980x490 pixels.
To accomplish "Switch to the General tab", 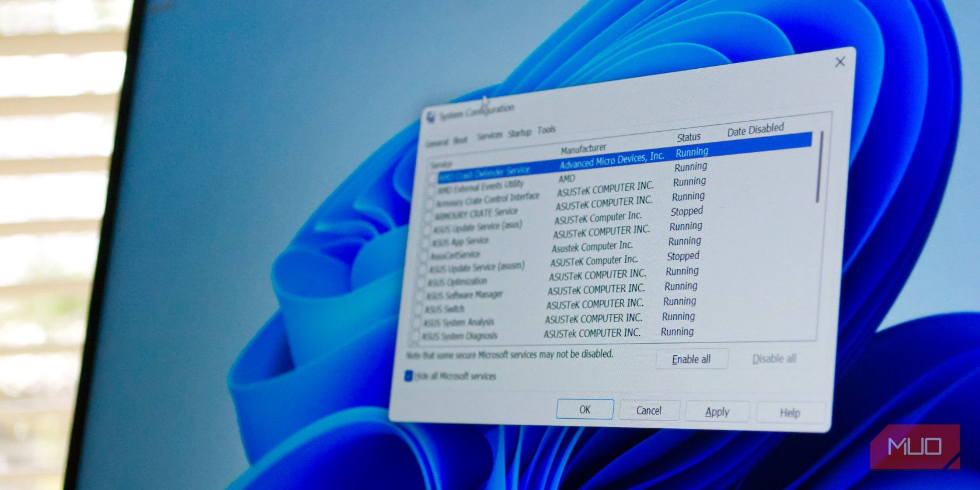I will 437,142.
